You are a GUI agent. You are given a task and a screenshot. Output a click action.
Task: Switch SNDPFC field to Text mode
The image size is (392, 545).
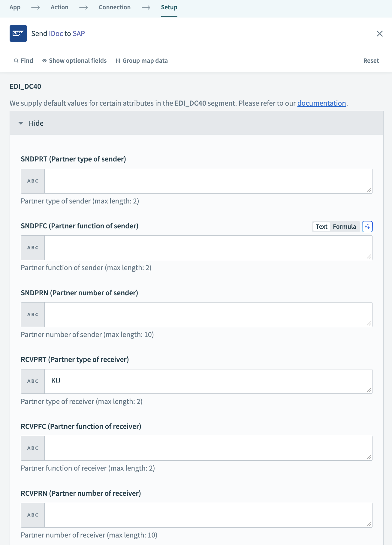tap(321, 227)
